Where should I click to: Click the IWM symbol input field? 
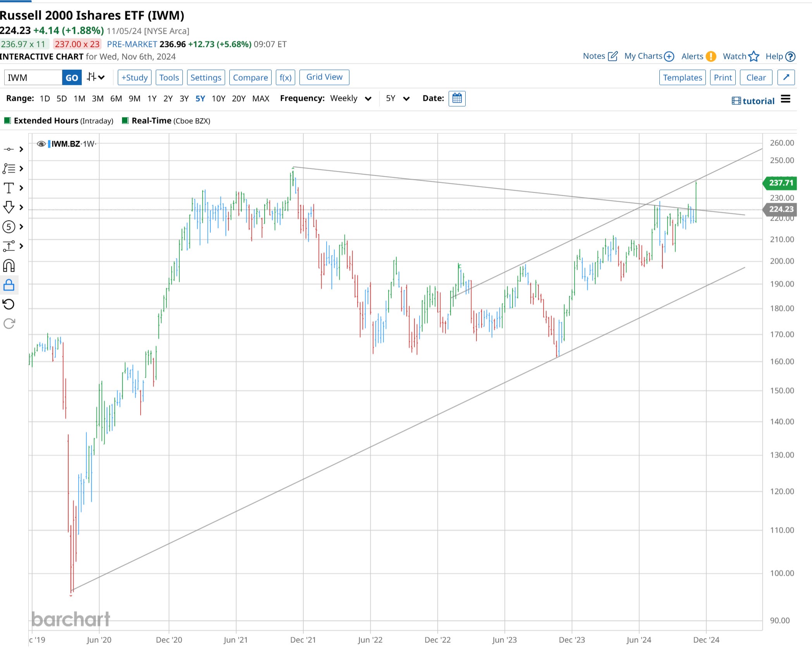tap(33, 77)
